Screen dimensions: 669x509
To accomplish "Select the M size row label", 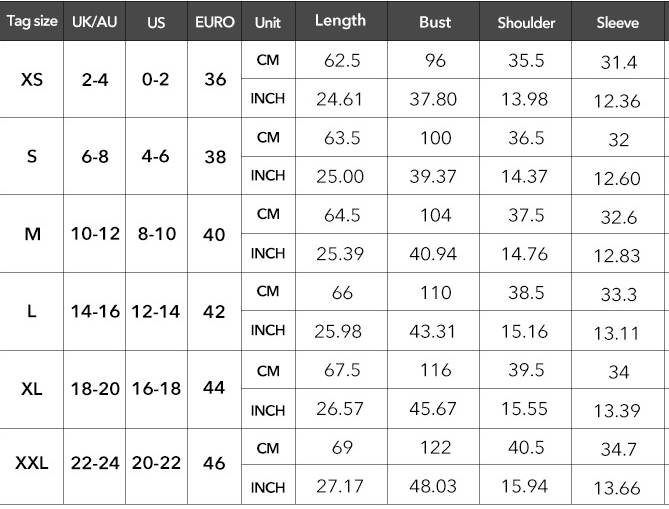I will pyautogui.click(x=32, y=234).
